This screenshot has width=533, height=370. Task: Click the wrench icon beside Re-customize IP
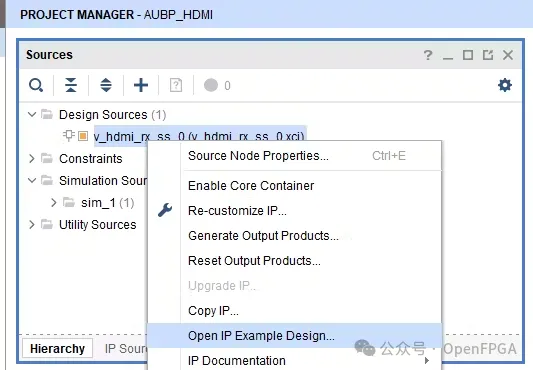(165, 210)
